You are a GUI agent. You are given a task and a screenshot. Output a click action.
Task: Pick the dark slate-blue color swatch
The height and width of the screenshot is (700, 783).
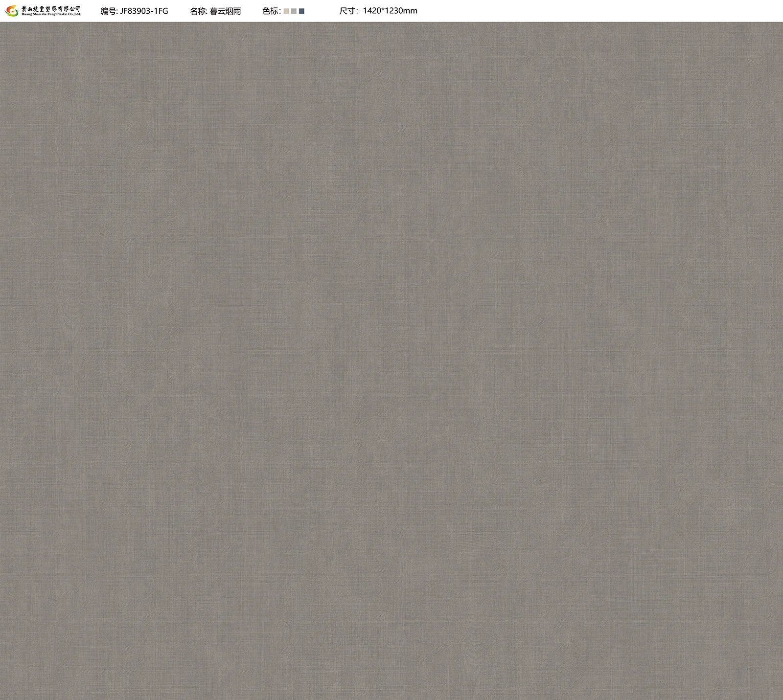301,11
